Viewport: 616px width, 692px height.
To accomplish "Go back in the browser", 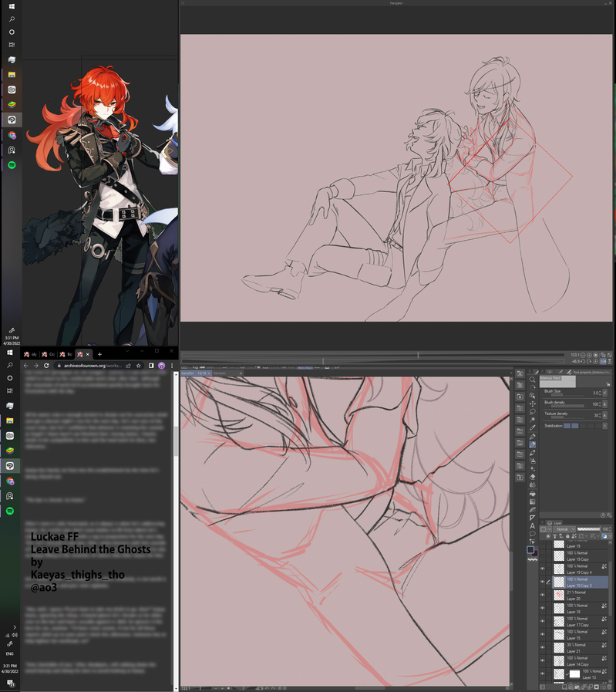I will pyautogui.click(x=25, y=366).
